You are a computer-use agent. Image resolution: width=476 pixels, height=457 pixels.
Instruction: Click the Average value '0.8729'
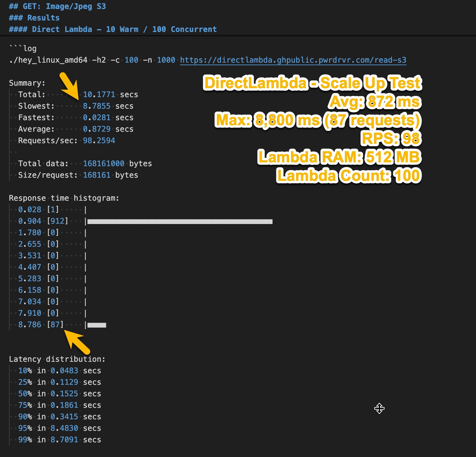coord(97,129)
